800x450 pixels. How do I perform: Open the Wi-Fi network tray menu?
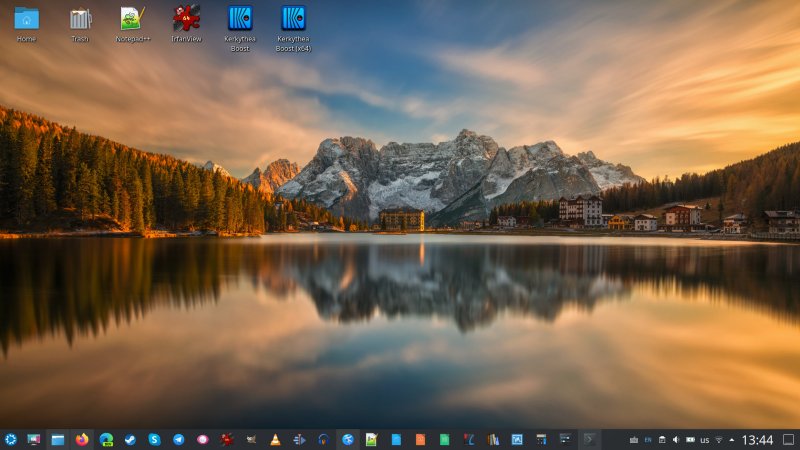718,439
